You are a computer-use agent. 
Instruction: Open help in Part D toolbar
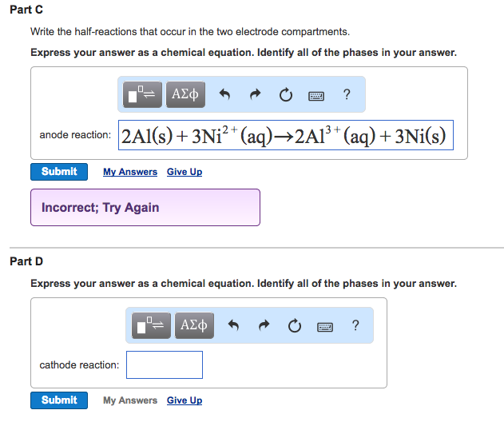coord(355,325)
